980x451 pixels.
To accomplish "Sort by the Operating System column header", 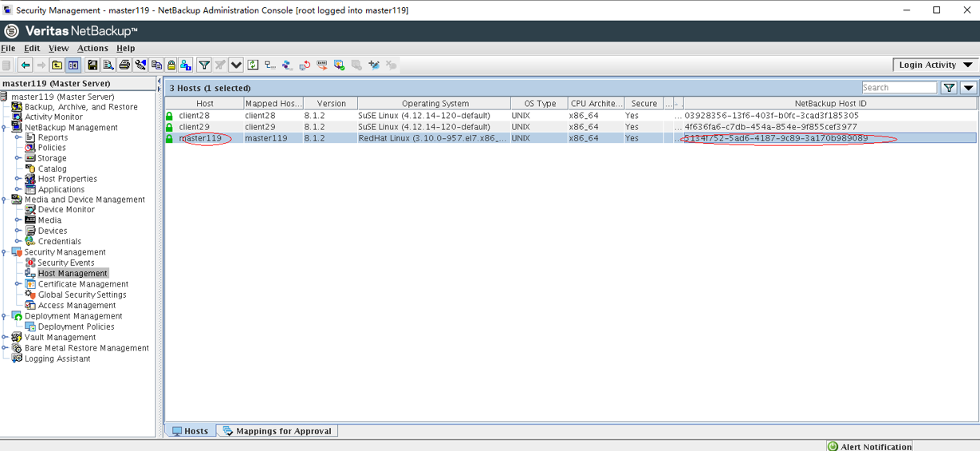I will pos(435,104).
